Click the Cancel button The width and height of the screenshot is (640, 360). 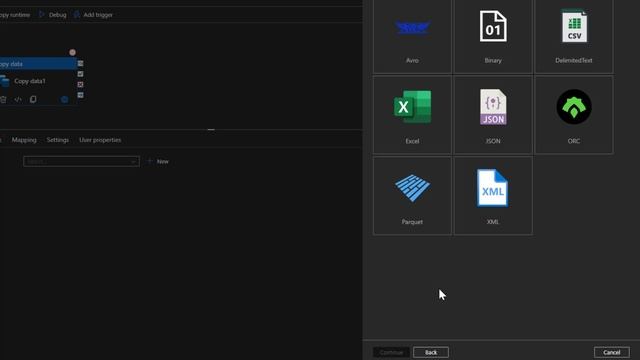pyautogui.click(x=612, y=352)
